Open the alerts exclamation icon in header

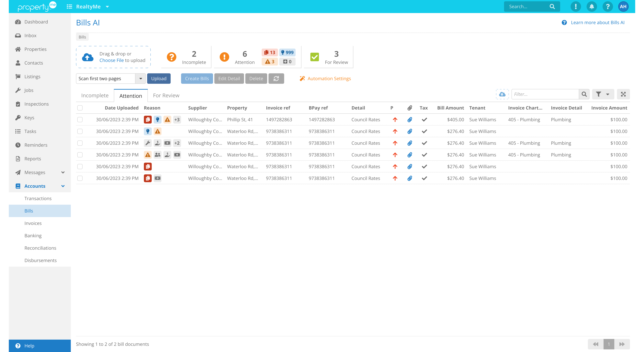click(x=575, y=7)
